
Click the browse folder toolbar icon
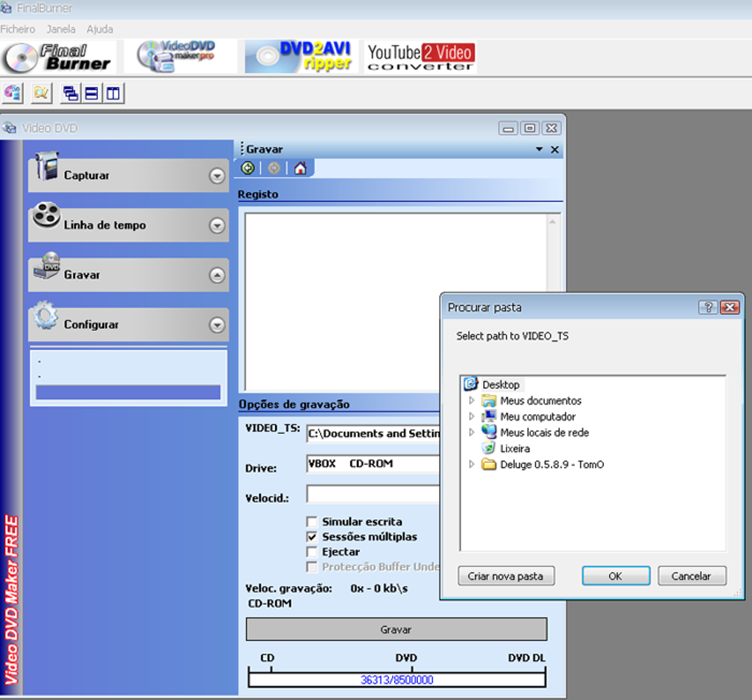(41, 93)
